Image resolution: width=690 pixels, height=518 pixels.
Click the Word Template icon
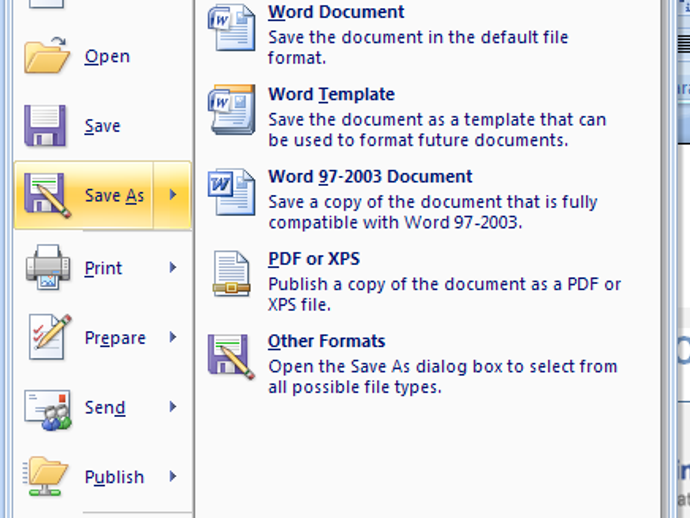(231, 110)
